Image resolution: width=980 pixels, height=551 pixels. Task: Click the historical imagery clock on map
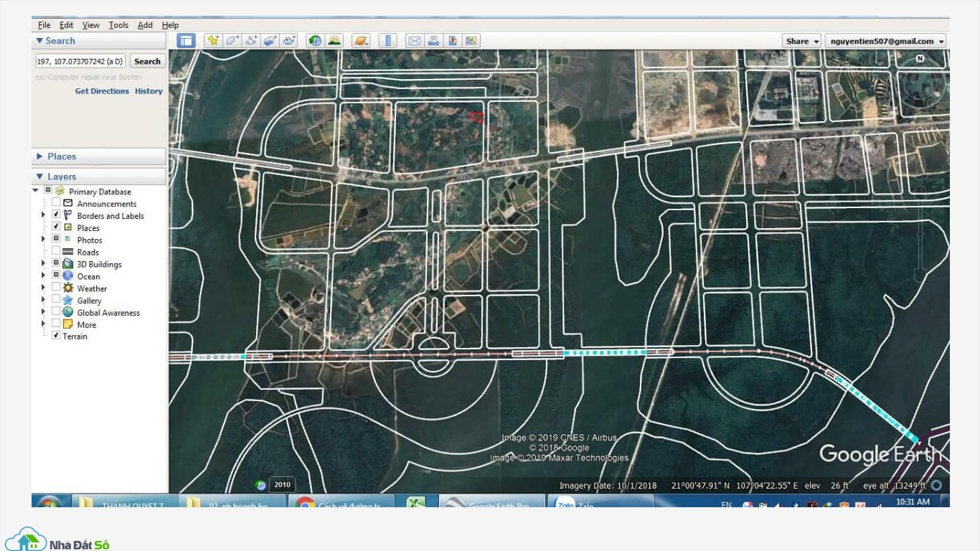(x=261, y=485)
